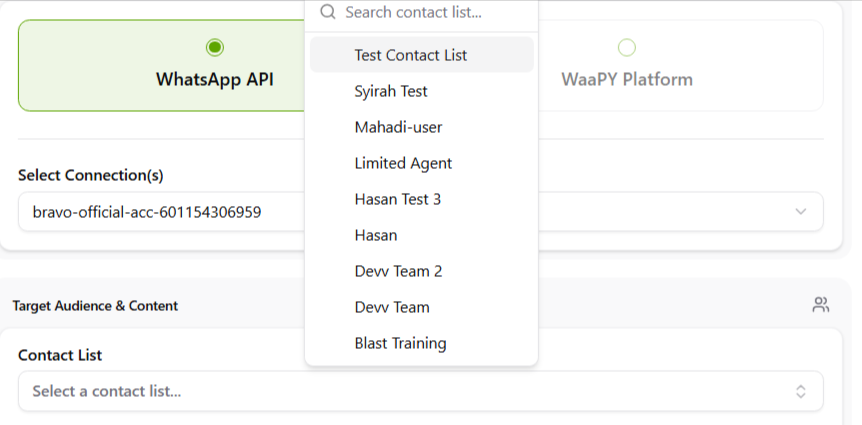
Task: Click the search magnifier icon
Action: click(x=327, y=13)
